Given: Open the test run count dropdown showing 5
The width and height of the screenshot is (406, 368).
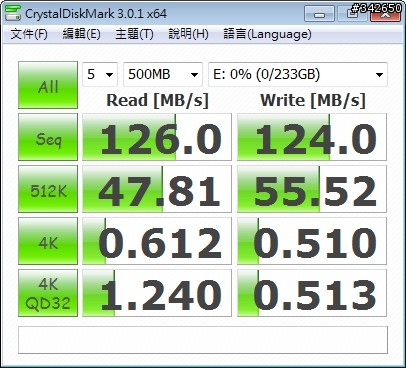Looking at the screenshot, I should 100,74.
